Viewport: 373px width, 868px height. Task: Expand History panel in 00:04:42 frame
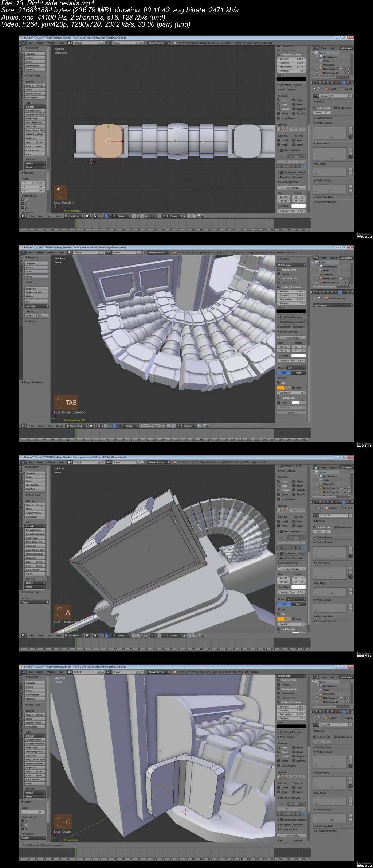coord(31,321)
